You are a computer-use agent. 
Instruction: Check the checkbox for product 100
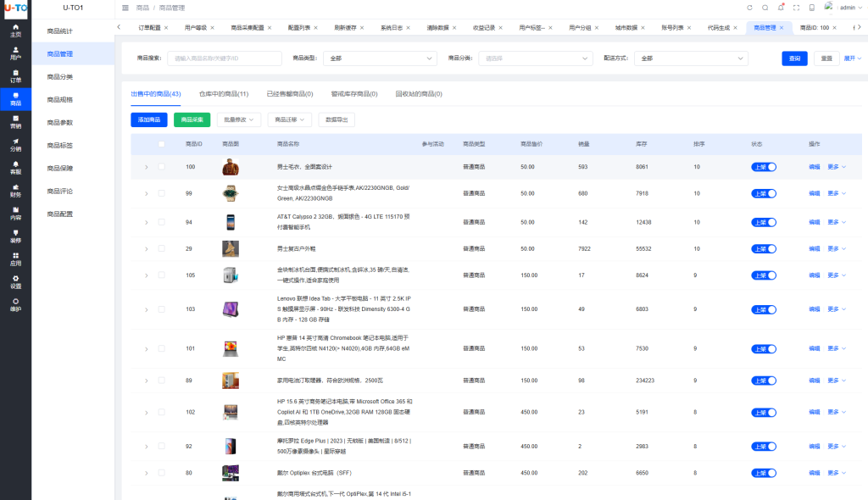point(161,167)
